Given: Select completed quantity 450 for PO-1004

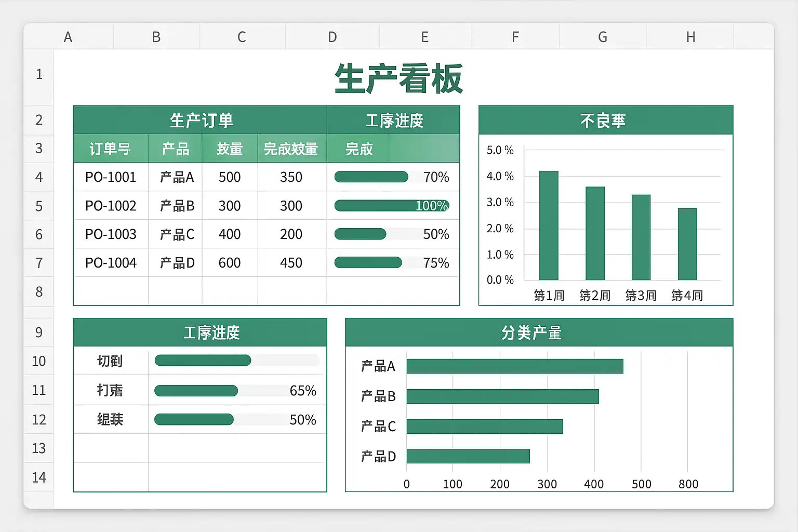Looking at the screenshot, I should click(291, 263).
